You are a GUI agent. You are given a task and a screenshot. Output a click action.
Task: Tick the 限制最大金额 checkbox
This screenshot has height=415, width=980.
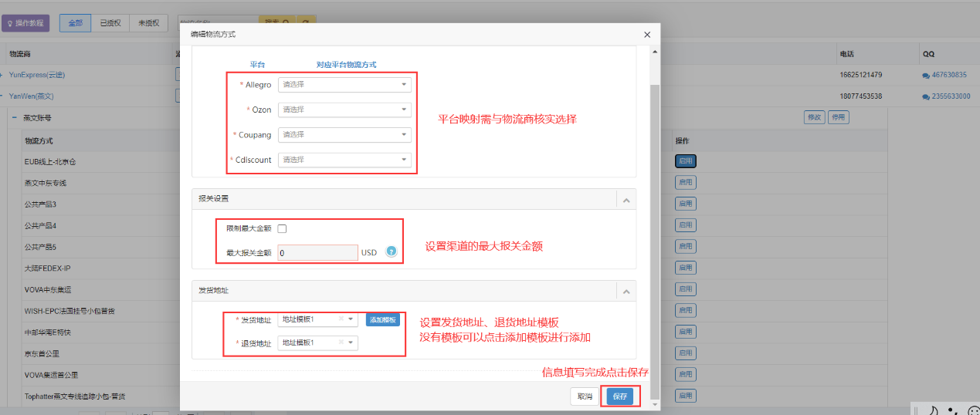(x=282, y=228)
